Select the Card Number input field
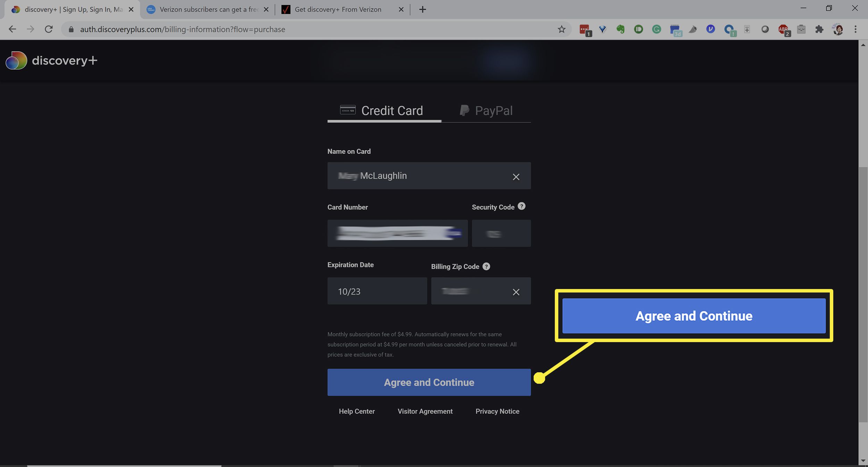868x467 pixels. (x=398, y=233)
